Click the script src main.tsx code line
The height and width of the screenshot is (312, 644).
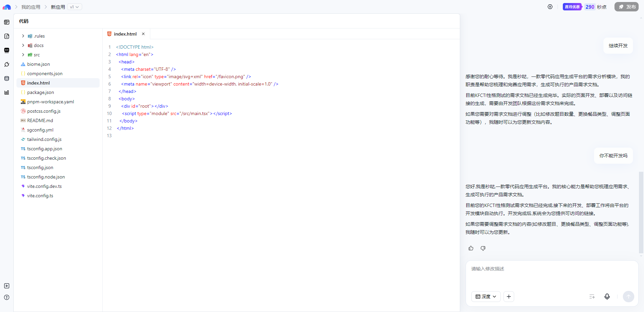(x=177, y=113)
